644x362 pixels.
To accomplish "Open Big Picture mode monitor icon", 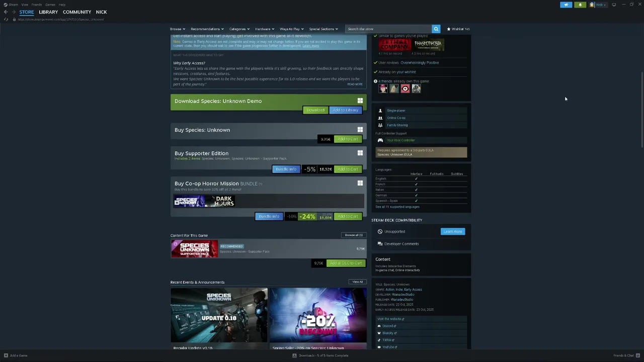I will click(614, 5).
